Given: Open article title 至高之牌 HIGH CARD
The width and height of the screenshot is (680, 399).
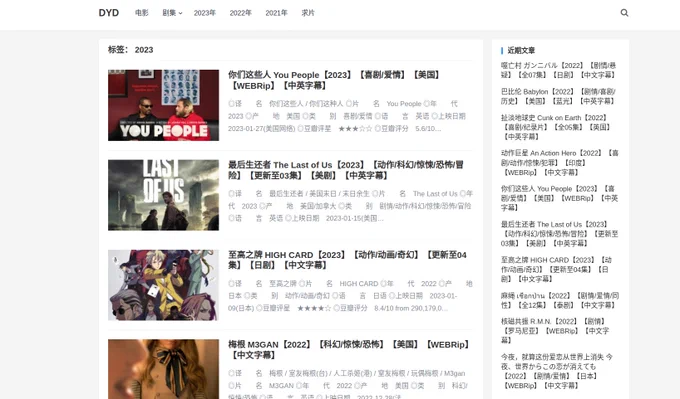Looking at the screenshot, I should 347,260.
